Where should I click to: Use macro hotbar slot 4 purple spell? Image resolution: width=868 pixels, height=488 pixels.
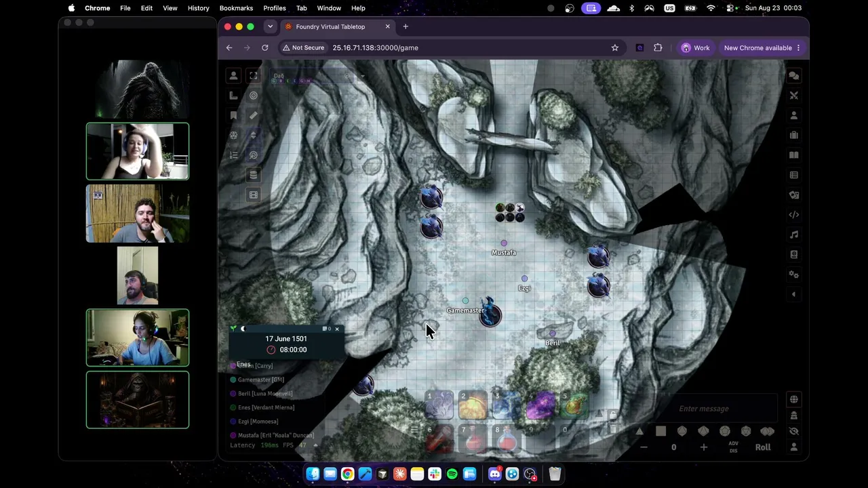[540, 405]
